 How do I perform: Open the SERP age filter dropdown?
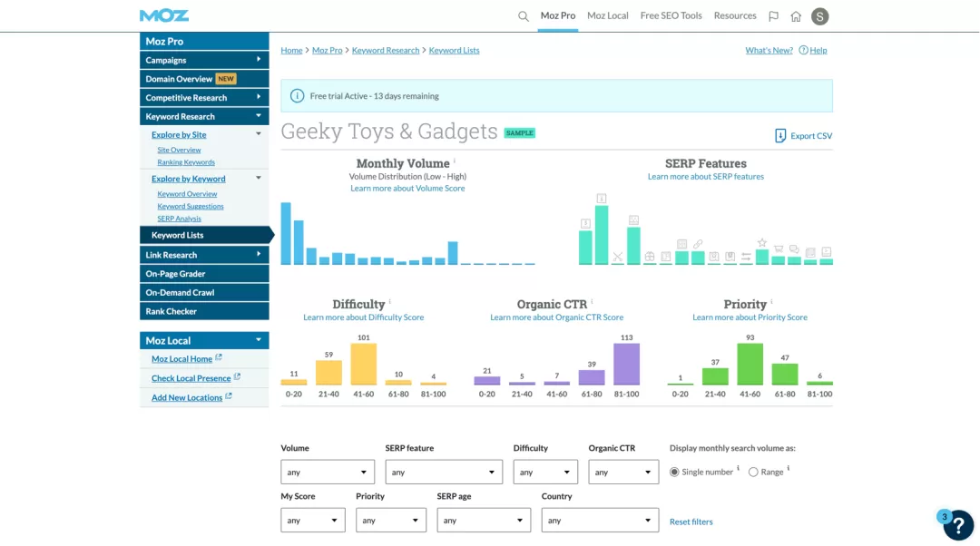click(x=484, y=521)
